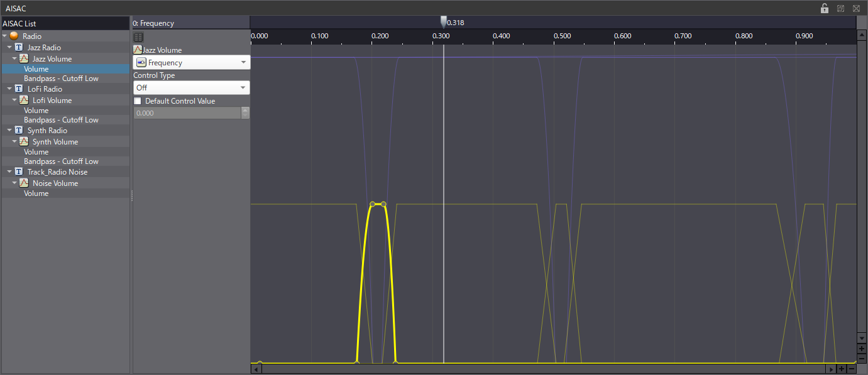Image resolution: width=868 pixels, height=375 pixels.
Task: Collapse the Synth Volume AISAC node
Action: 14,142
